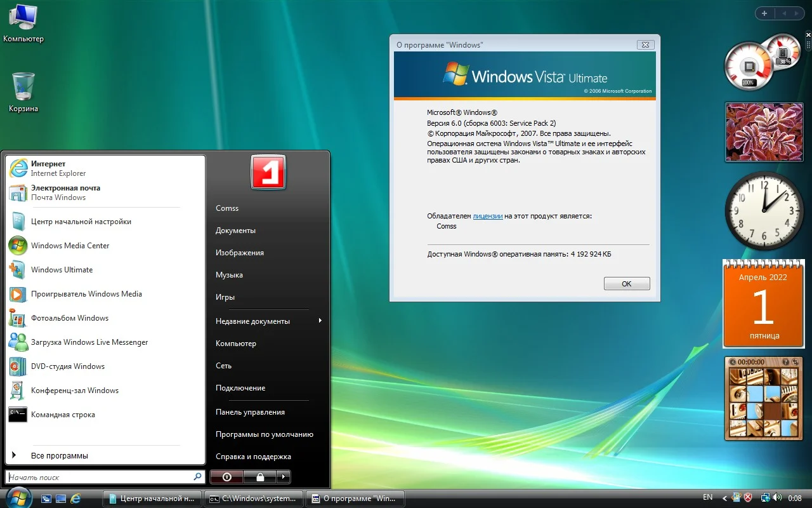Viewport: 812px width, 508px height.
Task: Click OK in About Windows dialog
Action: (x=627, y=284)
